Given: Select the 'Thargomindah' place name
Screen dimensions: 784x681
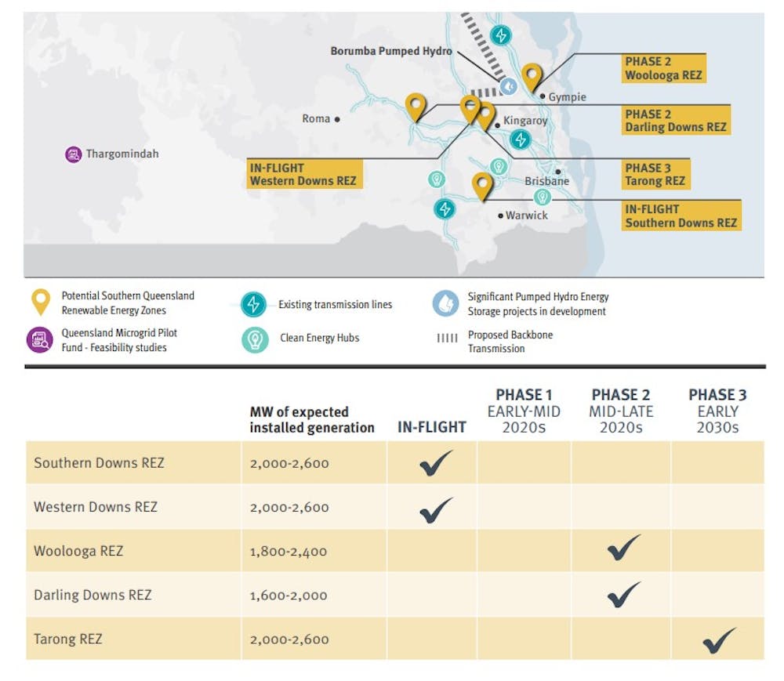Looking at the screenshot, I should pyautogui.click(x=122, y=154).
